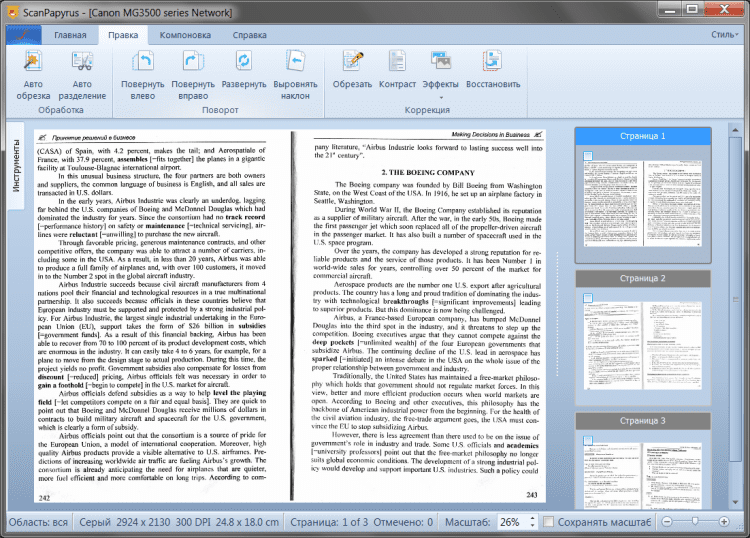Click the ScanPapyrus title bar app icon
Screen dimensions: 750x538
point(12,12)
